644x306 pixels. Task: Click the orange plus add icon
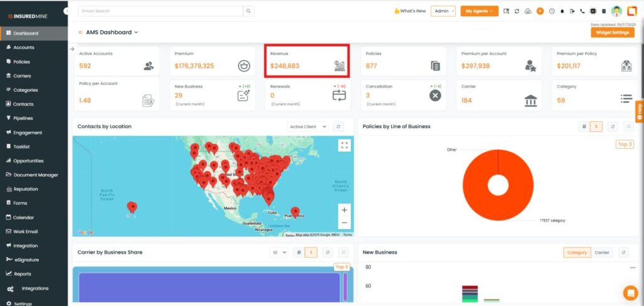pyautogui.click(x=540, y=11)
